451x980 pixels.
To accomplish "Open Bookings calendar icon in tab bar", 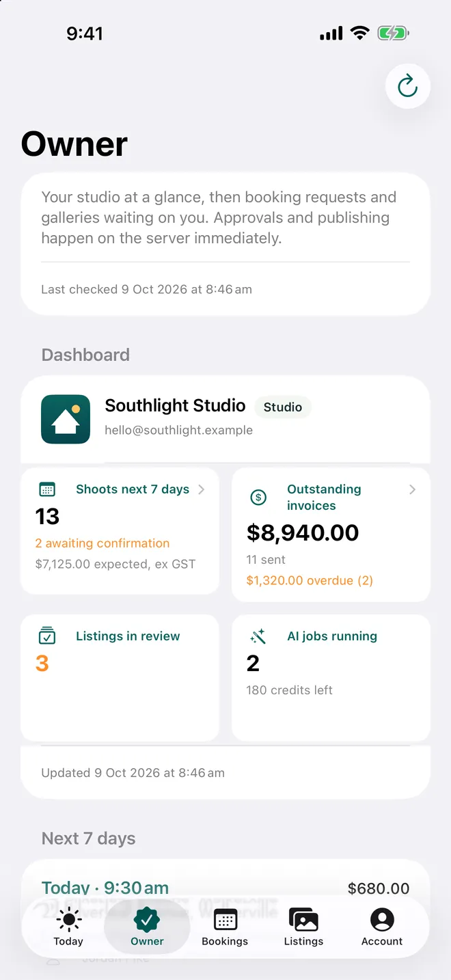I will 225,920.
